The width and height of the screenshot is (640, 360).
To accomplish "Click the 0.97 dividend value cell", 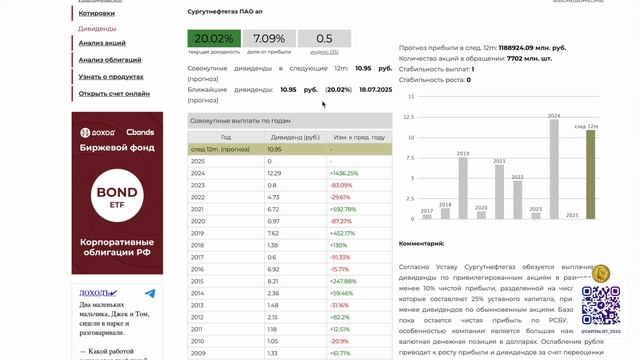I will (x=295, y=221).
